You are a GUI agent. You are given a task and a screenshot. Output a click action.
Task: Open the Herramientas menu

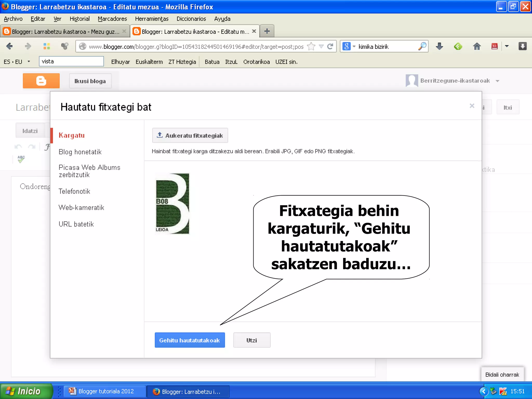point(152,19)
